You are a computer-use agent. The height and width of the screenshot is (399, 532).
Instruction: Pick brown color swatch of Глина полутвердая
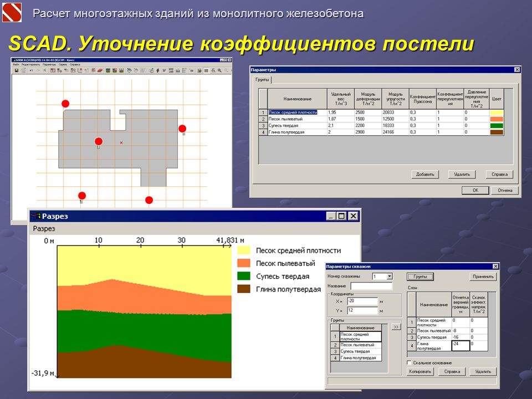[497, 132]
